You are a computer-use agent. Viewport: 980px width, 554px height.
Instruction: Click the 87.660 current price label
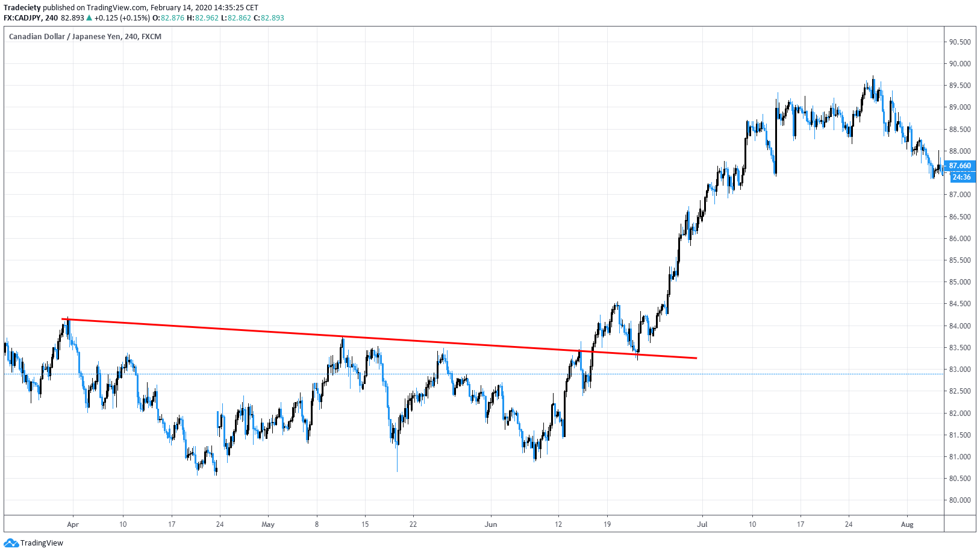click(x=960, y=166)
